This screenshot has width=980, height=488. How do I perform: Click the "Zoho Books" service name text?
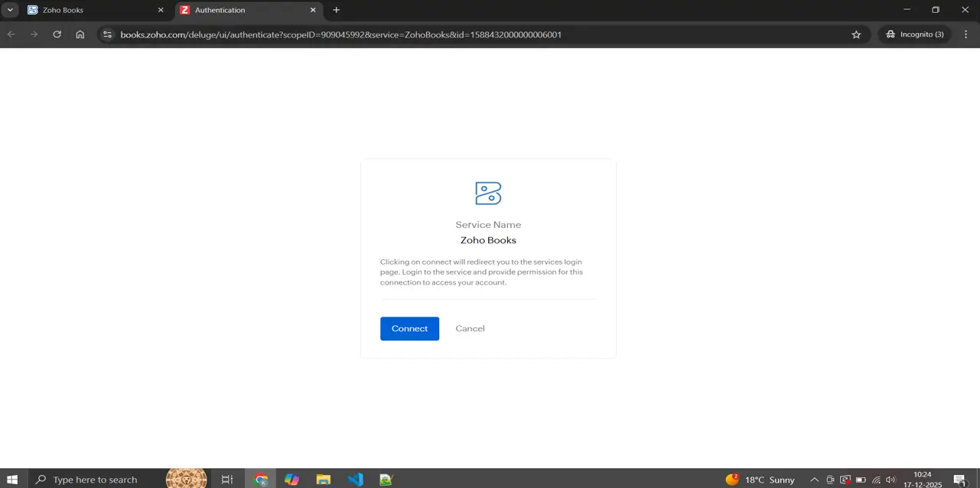point(488,240)
